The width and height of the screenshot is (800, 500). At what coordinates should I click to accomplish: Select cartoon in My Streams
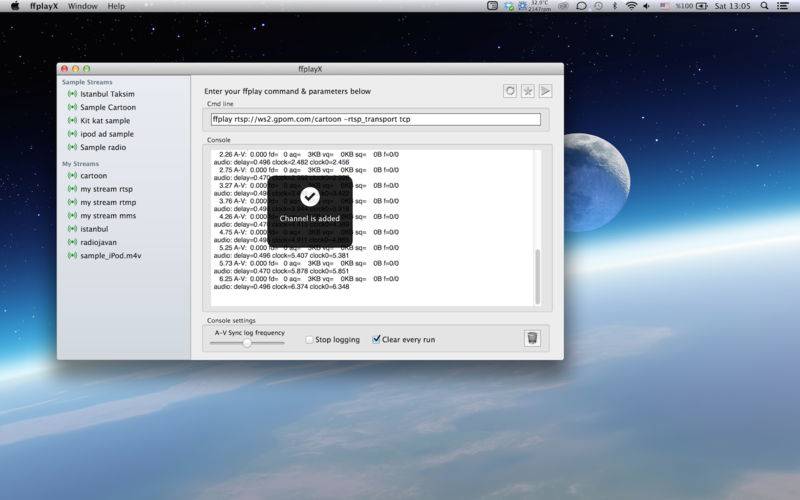click(x=93, y=176)
